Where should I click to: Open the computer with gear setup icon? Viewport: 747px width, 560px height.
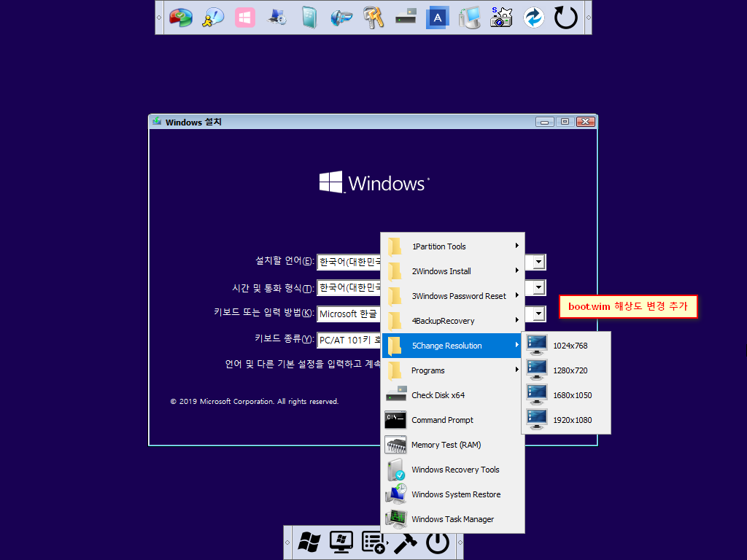[276, 18]
